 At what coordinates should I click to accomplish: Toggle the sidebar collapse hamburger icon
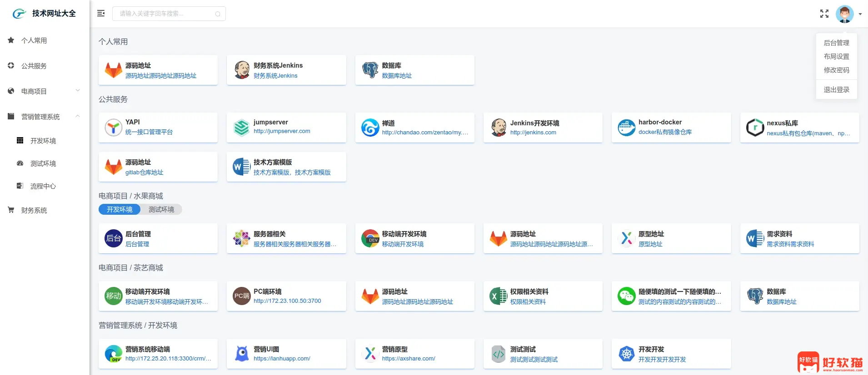tap(101, 14)
